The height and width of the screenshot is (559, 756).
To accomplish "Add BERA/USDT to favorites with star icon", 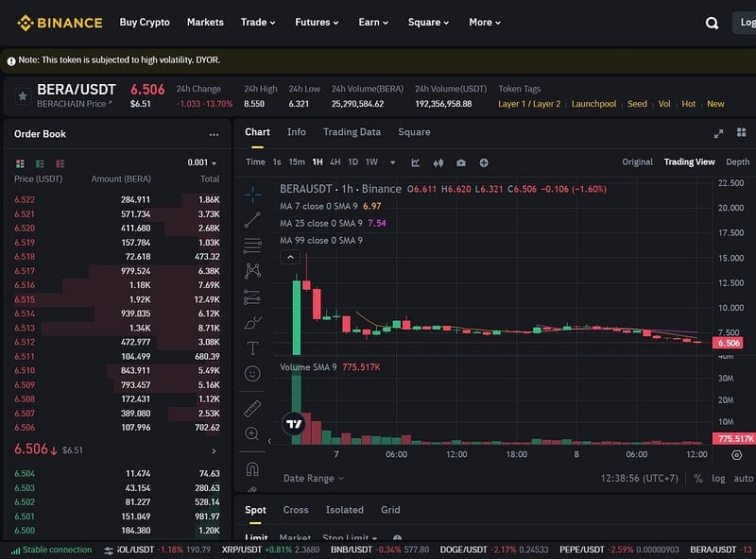I will [x=22, y=96].
